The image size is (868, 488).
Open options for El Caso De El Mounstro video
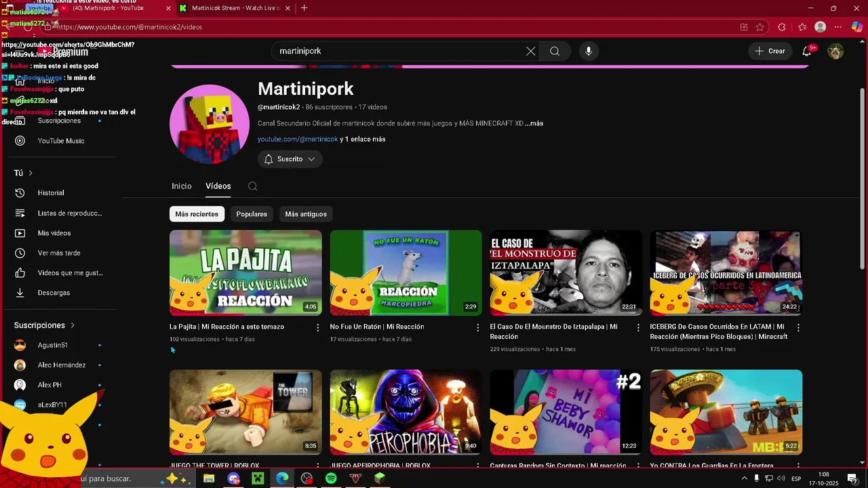(x=637, y=327)
